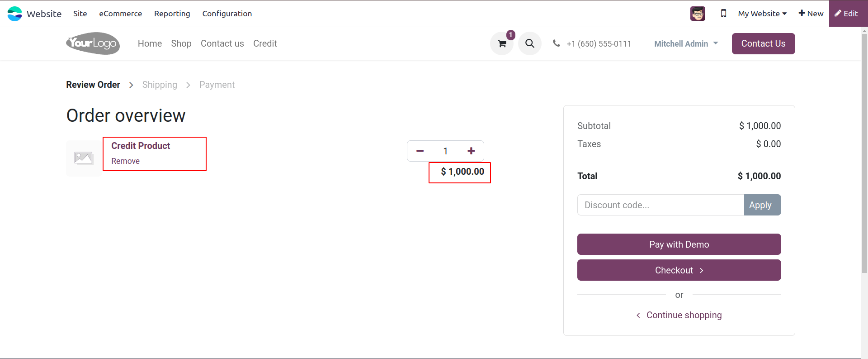868x359 pixels.
Task: Decrease quantity with the minus button
Action: pos(420,151)
